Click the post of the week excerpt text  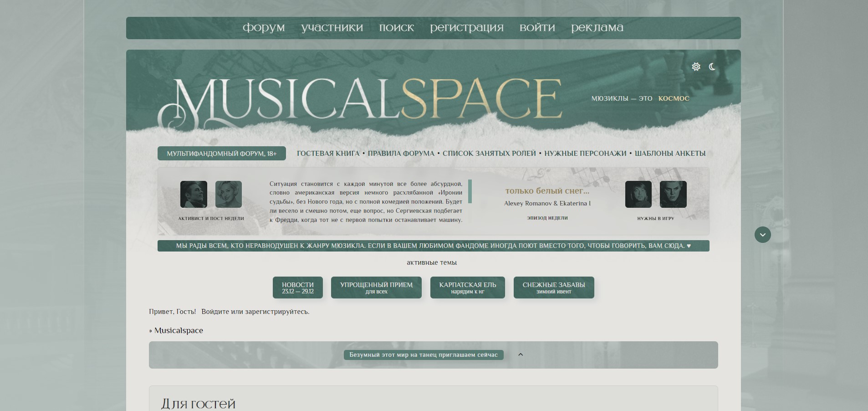[366, 202]
